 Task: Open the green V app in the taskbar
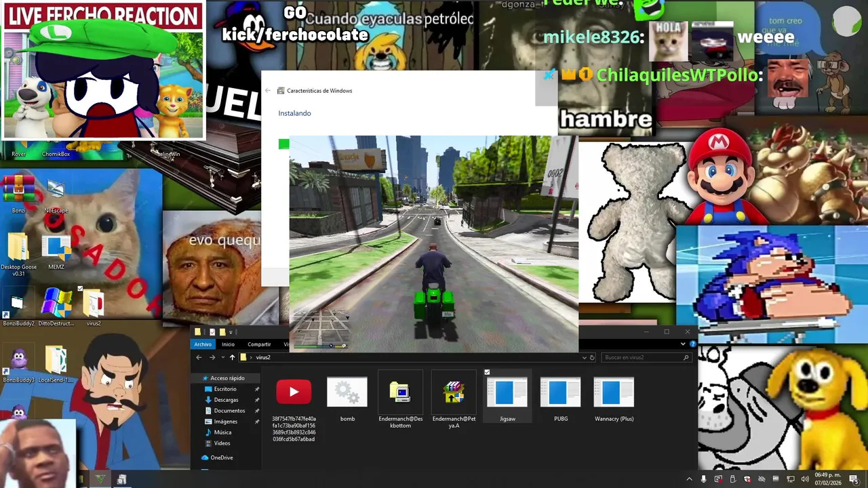[x=100, y=479]
